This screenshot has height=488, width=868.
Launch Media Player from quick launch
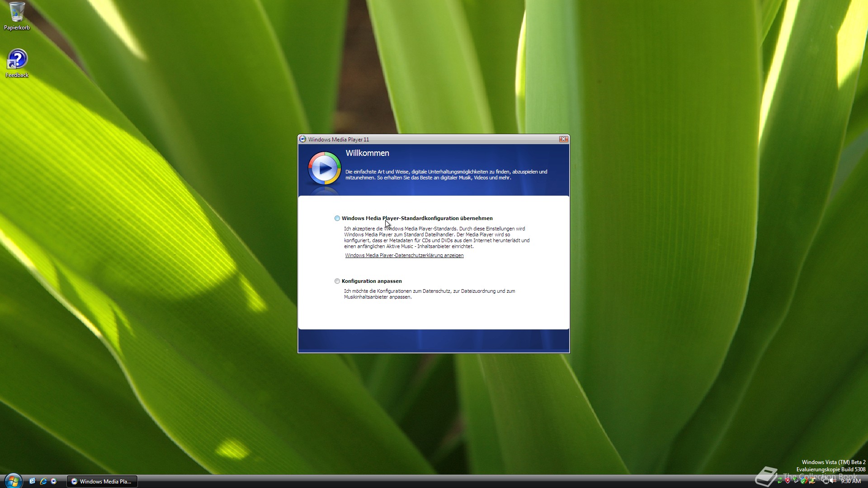coord(54,481)
